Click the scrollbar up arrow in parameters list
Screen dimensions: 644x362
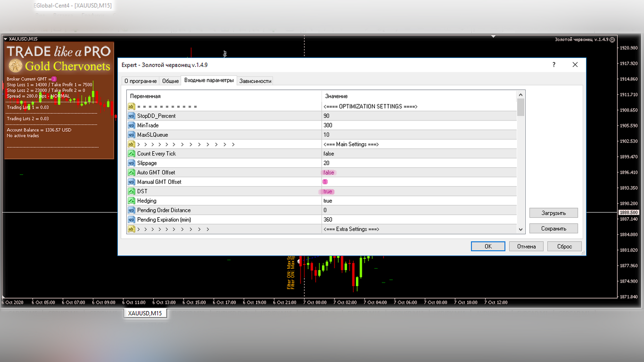pos(521,95)
